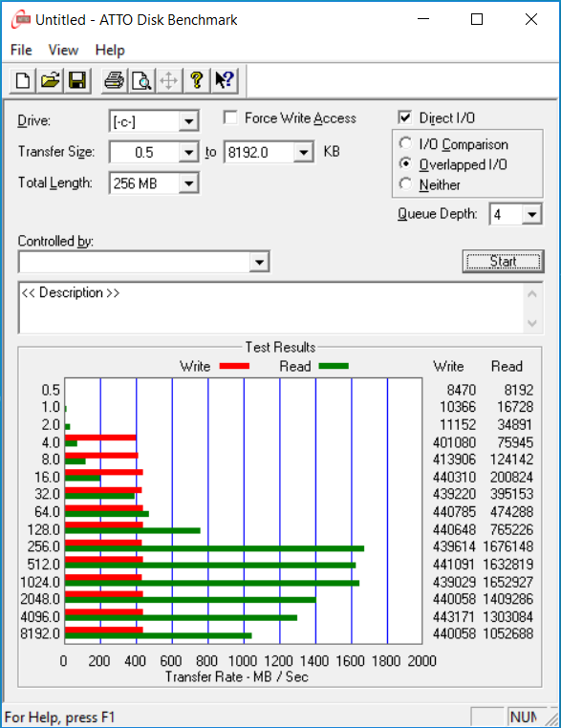Enable the Force Write Access checkbox
Screen dimensions: 561x728
click(230, 118)
